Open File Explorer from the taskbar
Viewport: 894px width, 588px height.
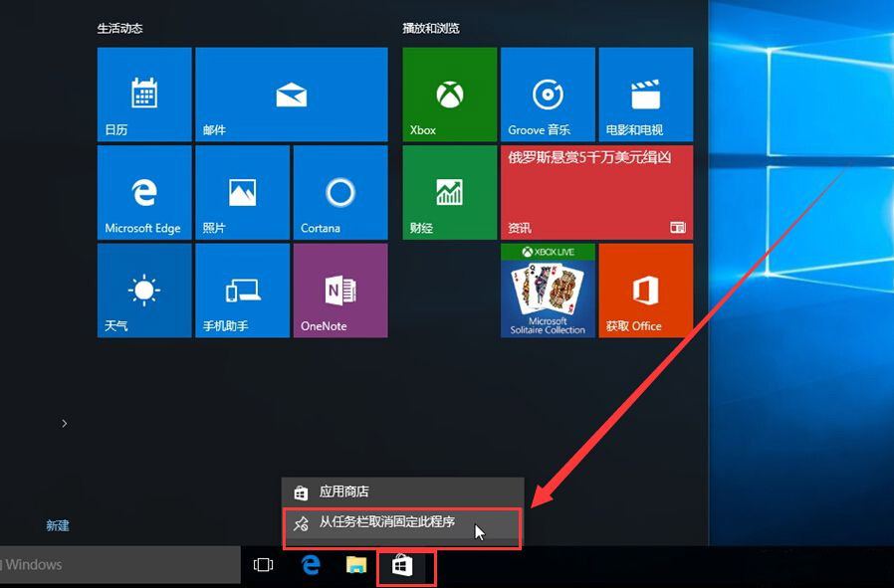click(x=356, y=565)
